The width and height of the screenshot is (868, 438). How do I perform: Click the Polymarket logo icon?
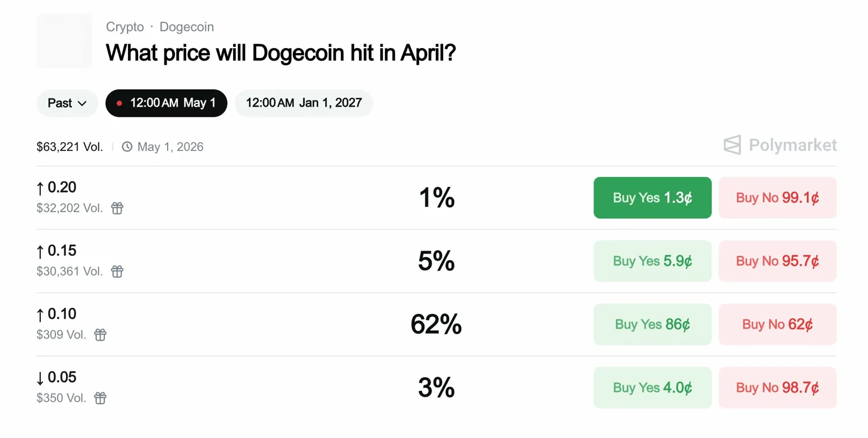tap(733, 145)
